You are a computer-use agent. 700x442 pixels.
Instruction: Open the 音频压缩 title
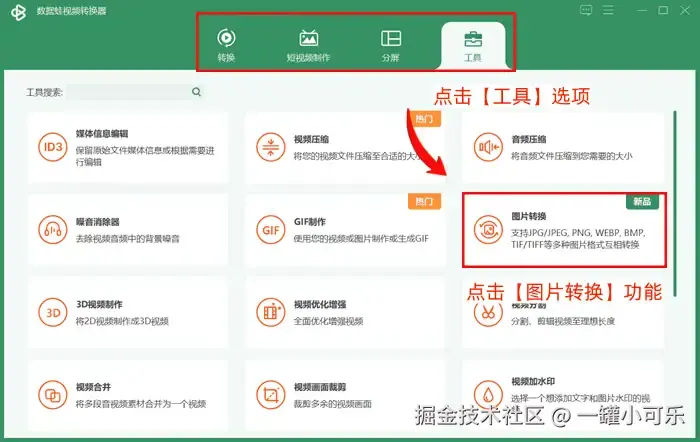click(529, 139)
